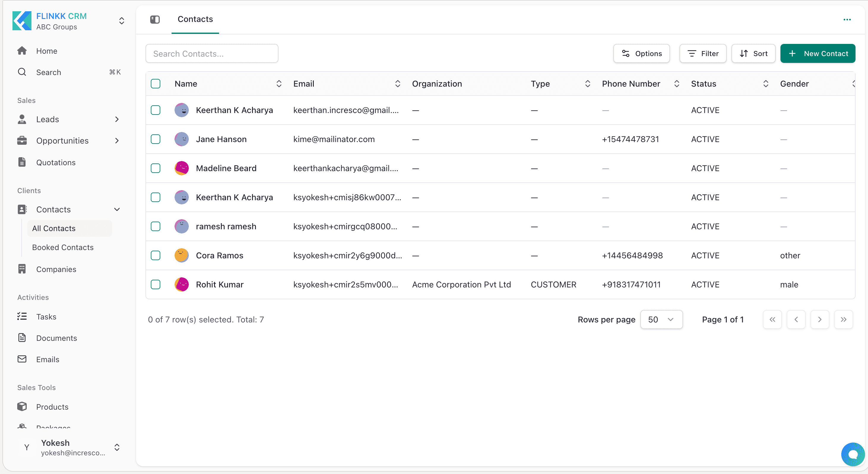This screenshot has height=474, width=868.
Task: Click the Tasks checklist icon
Action: coord(22,316)
